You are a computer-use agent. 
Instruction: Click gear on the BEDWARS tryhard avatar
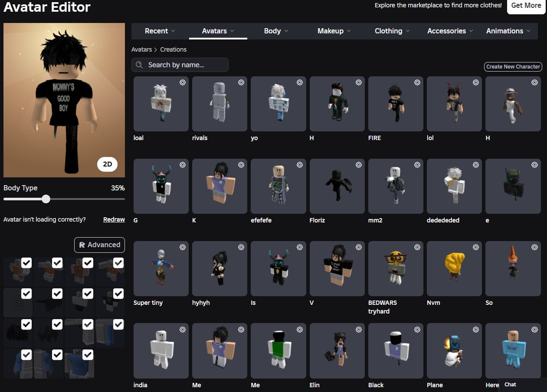pos(417,247)
